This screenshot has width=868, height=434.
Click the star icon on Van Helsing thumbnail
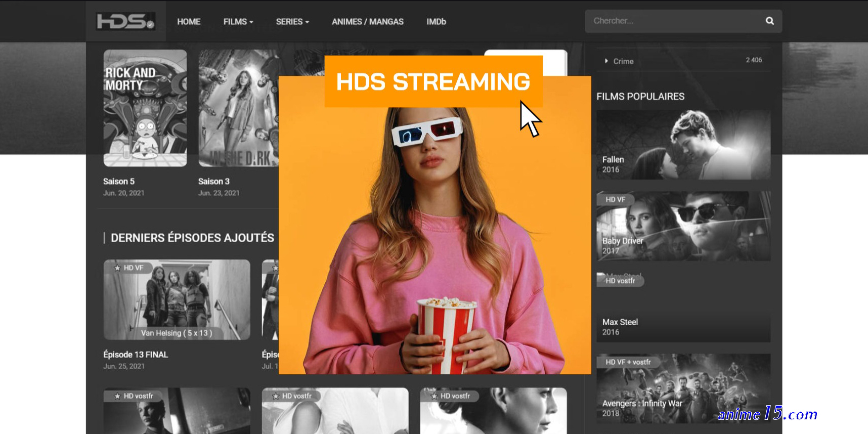[117, 268]
